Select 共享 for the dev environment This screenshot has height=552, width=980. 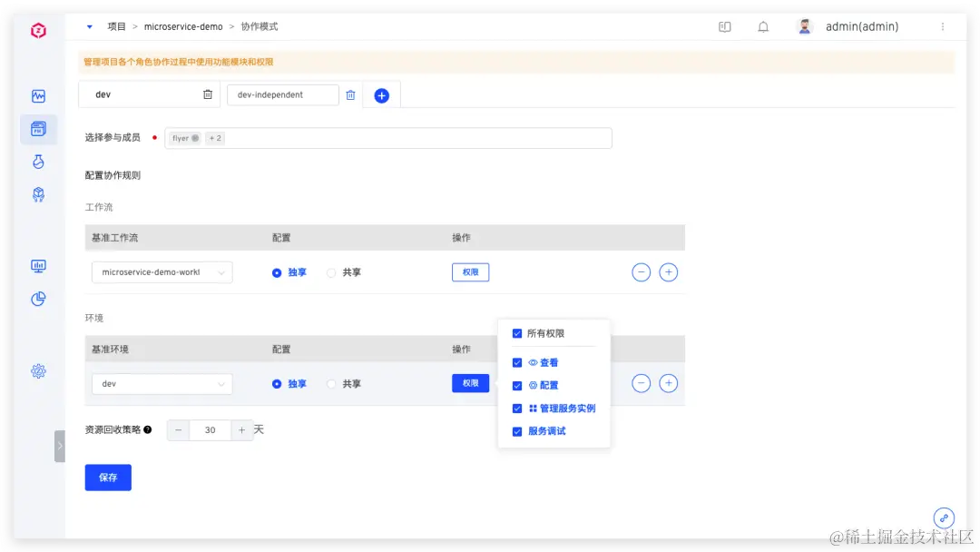[x=344, y=384]
